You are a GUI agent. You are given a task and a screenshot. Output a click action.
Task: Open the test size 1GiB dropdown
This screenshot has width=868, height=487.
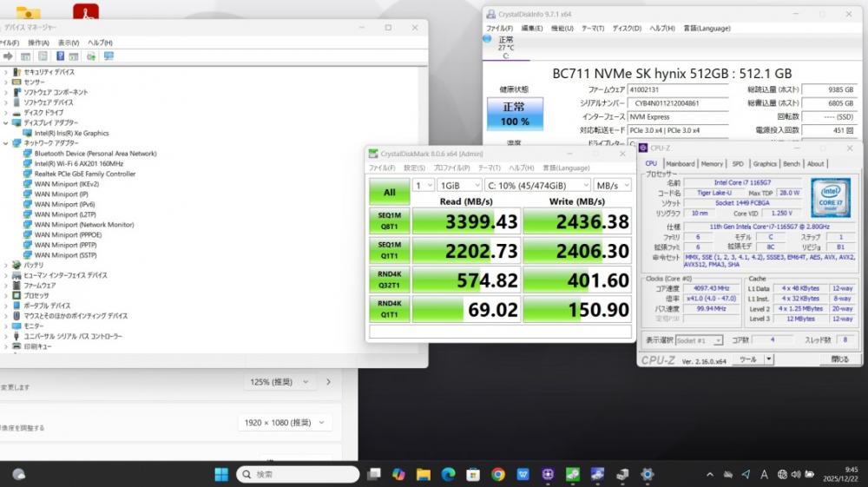[460, 185]
